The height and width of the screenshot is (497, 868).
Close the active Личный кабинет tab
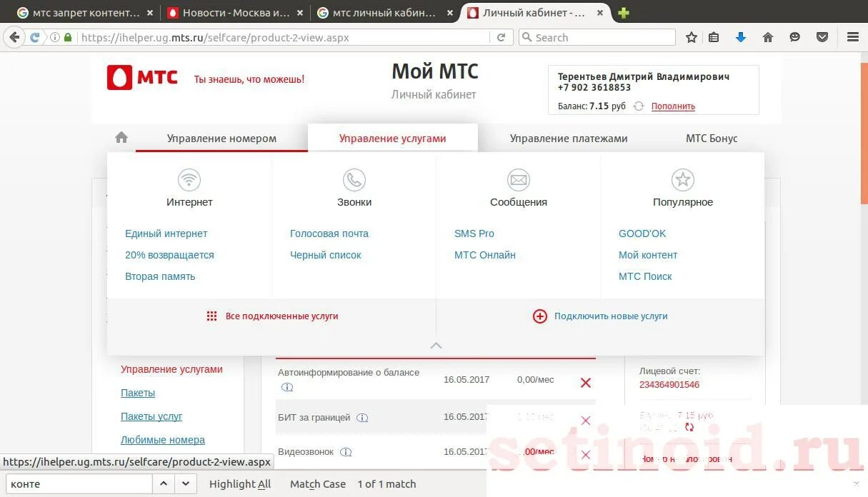click(x=600, y=13)
